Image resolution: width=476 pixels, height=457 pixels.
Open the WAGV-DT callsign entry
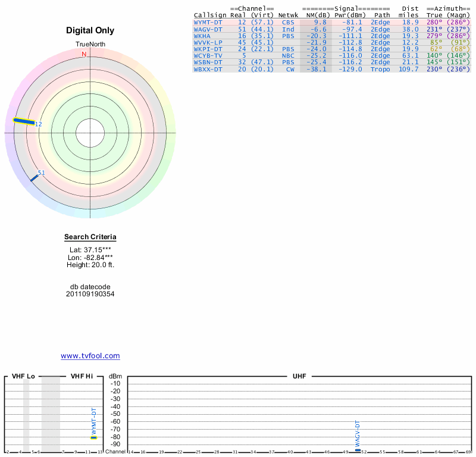[x=208, y=29]
